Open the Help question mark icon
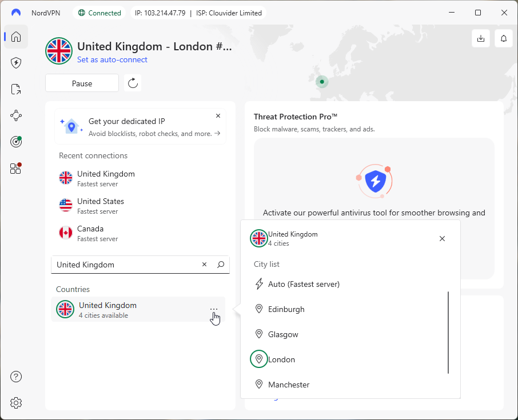 16,377
